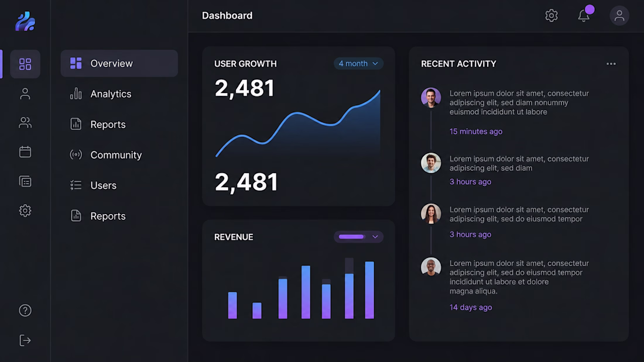Click the REVENUE card heading
The width and height of the screenshot is (644, 362).
(x=234, y=237)
